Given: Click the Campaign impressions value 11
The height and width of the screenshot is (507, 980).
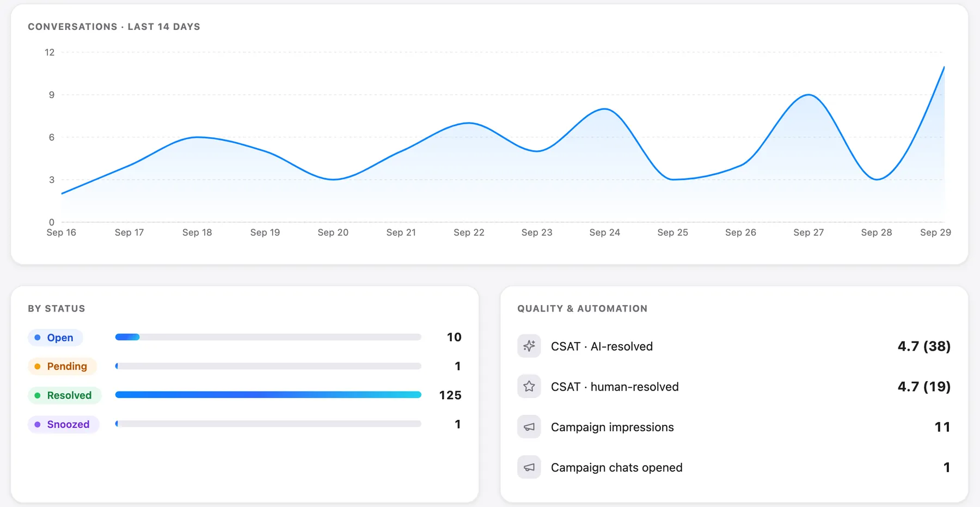Looking at the screenshot, I should pyautogui.click(x=942, y=427).
